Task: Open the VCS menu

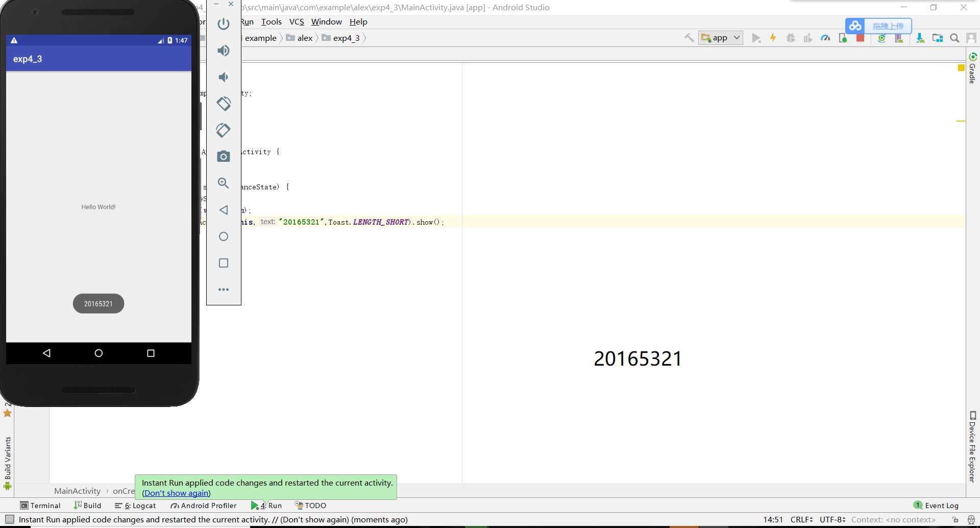Action: click(297, 21)
